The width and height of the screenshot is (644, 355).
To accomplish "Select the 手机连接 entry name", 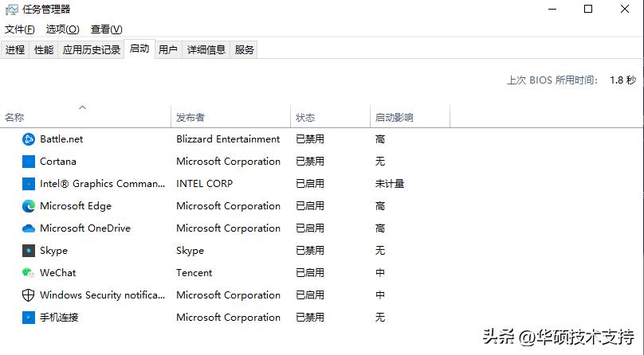I will point(59,318).
